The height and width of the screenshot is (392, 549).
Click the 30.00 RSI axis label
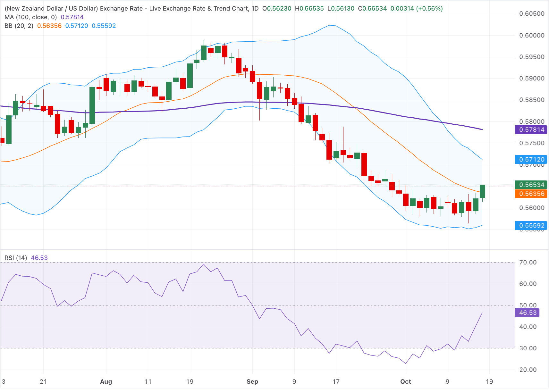click(528, 348)
